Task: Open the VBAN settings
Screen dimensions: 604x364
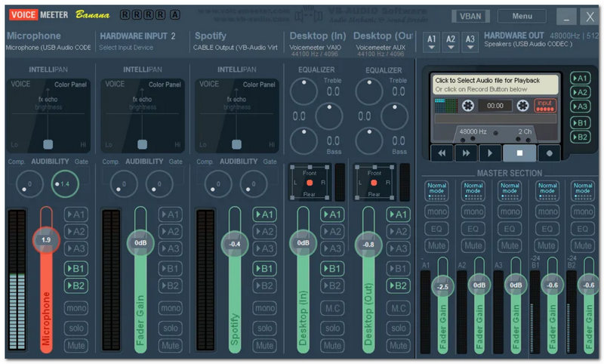Action: (x=470, y=16)
